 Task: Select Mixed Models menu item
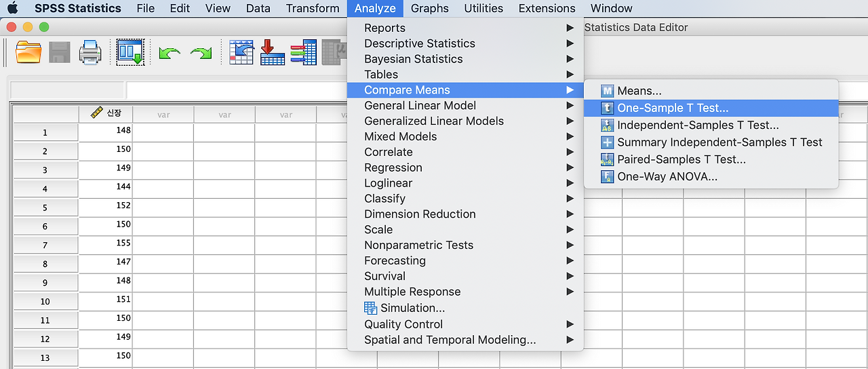[x=465, y=136]
